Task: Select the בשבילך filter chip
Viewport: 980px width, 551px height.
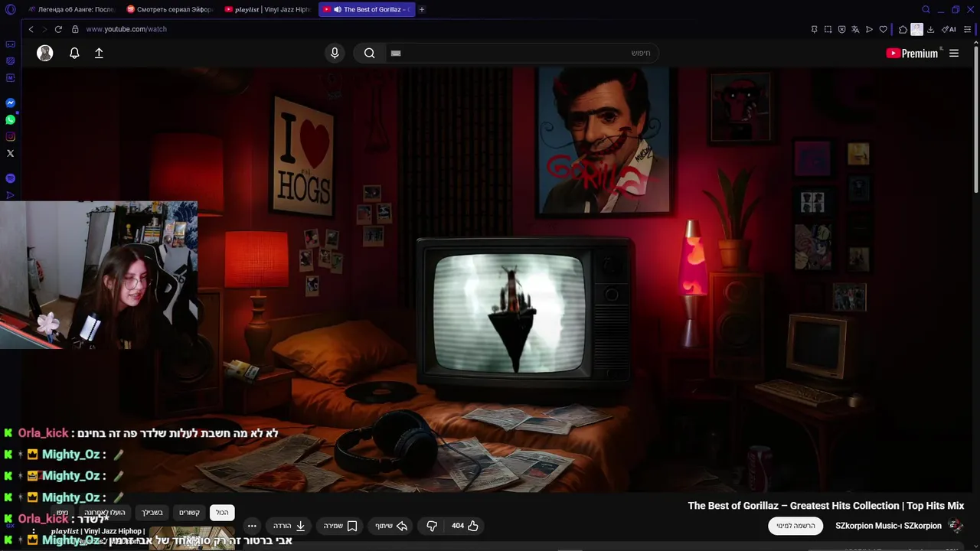Action: click(152, 513)
